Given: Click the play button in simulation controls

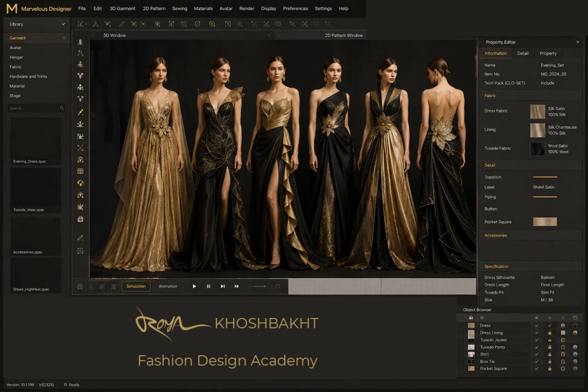Looking at the screenshot, I should click(x=194, y=286).
